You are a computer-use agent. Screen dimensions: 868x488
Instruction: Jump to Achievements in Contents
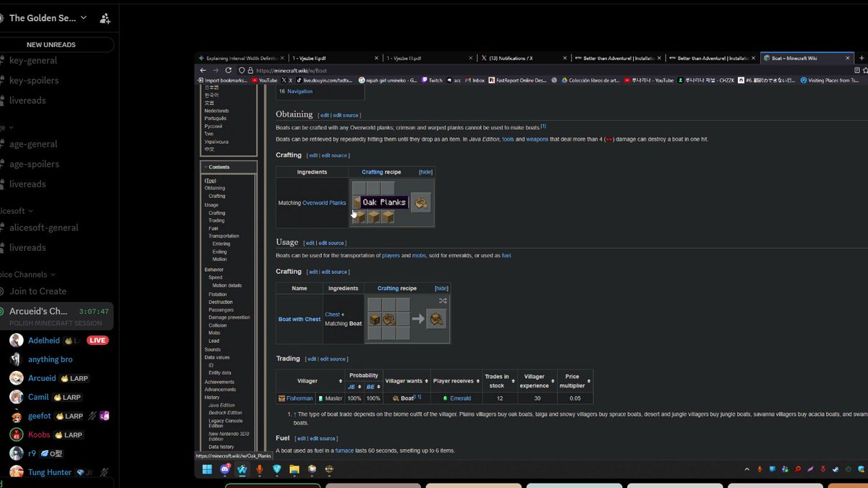click(219, 382)
